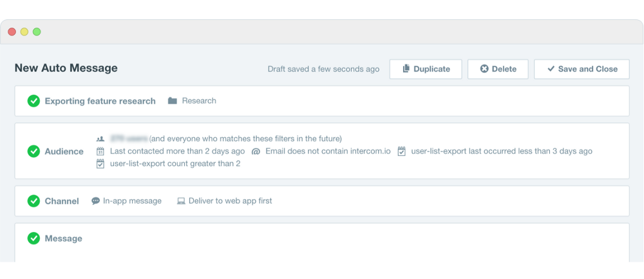644x279 pixels.
Task: Click green checkmark beside Exporting feature research
Action: [33, 101]
